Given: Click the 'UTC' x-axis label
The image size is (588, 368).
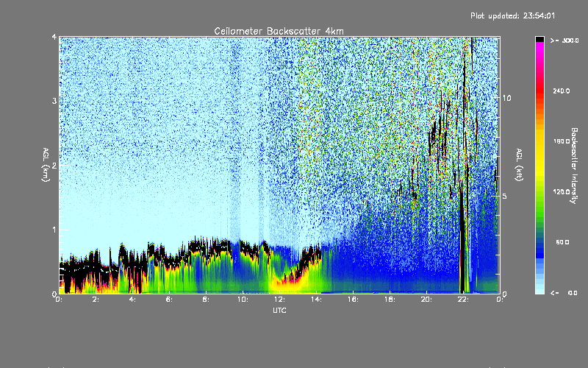Looking at the screenshot, I should point(279,310).
